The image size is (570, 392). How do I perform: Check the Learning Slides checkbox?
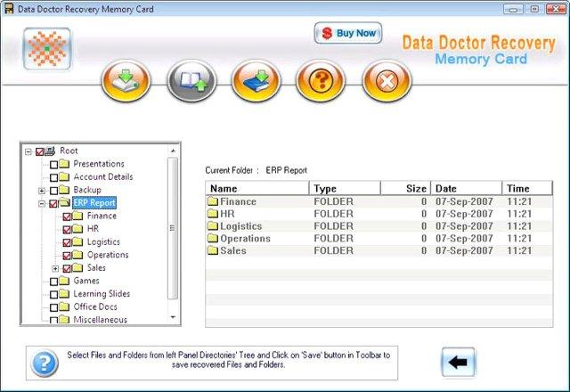tap(53, 295)
